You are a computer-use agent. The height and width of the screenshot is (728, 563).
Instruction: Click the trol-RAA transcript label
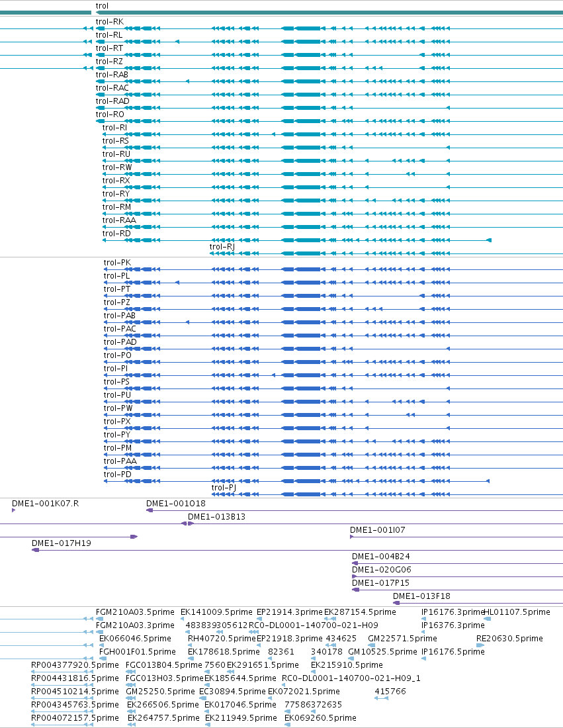tap(119, 220)
